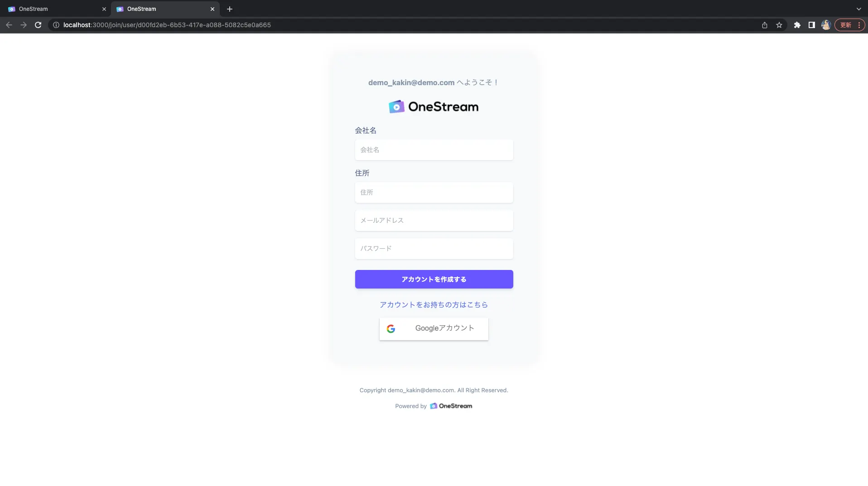Open a new tab with the plus icon
Screen dimensions: 868x486
click(230, 9)
